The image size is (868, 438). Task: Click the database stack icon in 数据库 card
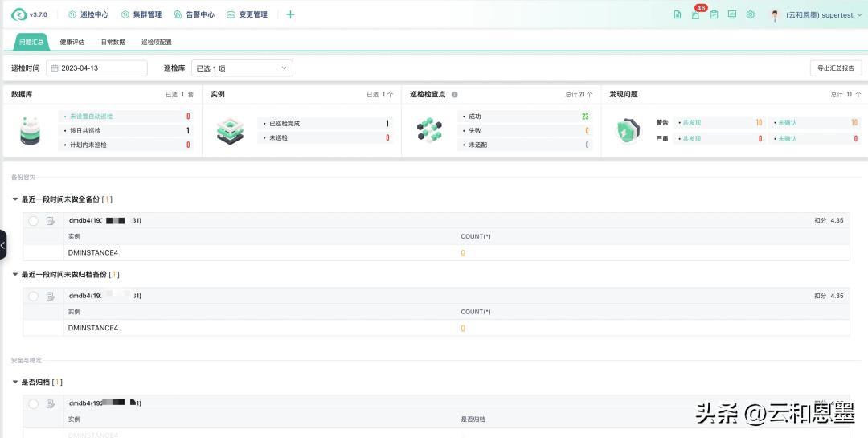point(30,131)
